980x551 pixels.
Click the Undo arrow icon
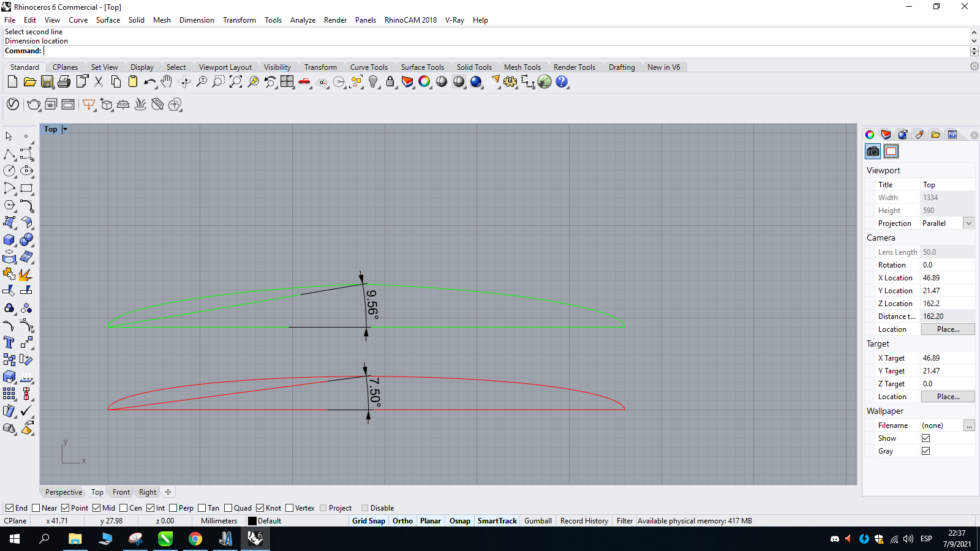point(149,81)
